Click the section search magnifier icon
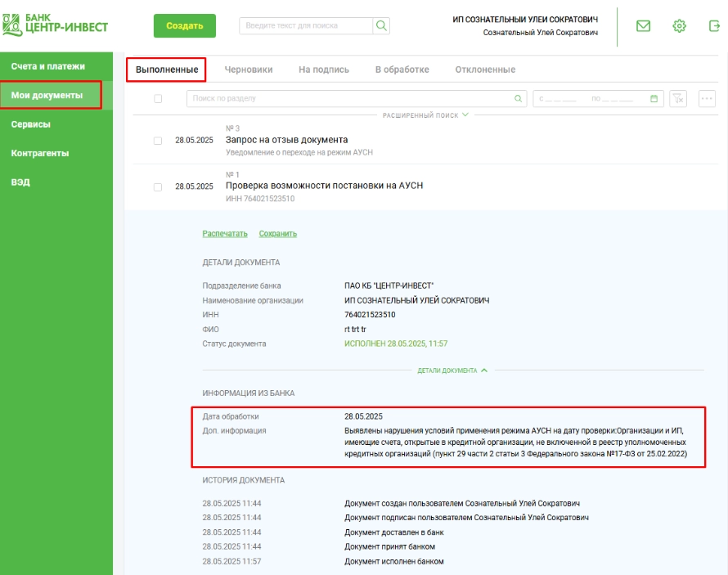The image size is (728, 575). [518, 99]
